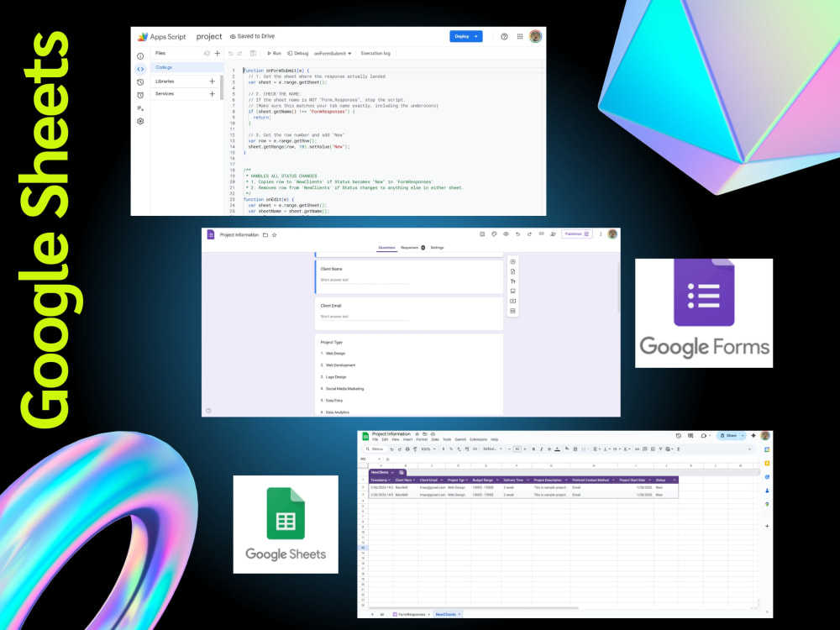Import questions icon in Forms side toolbar
The image size is (840, 630).
512,271
